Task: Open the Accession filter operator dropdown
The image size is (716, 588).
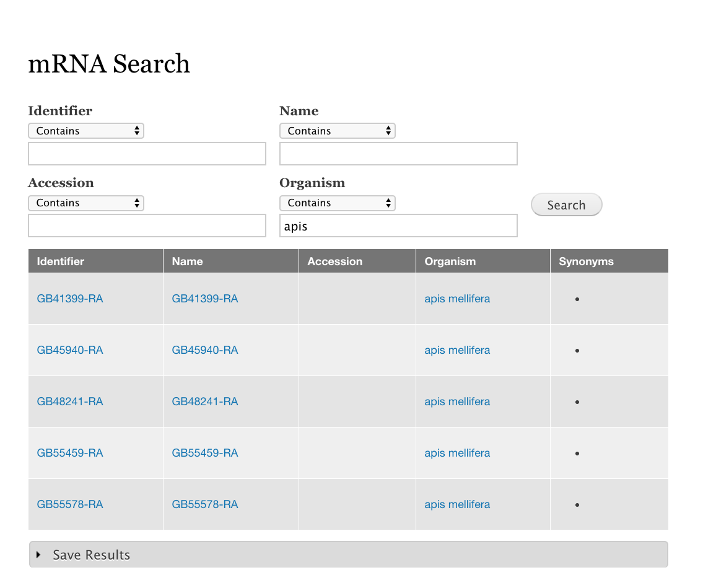Action: point(85,203)
